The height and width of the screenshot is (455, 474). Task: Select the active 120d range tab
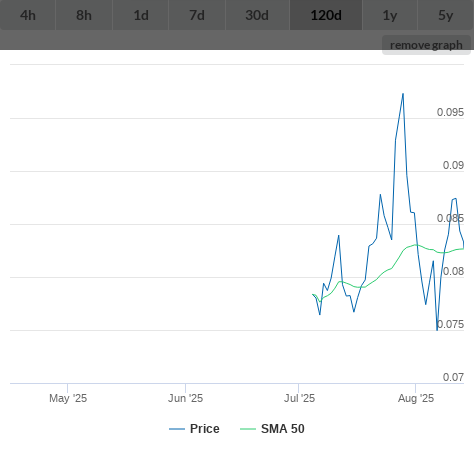coord(326,15)
